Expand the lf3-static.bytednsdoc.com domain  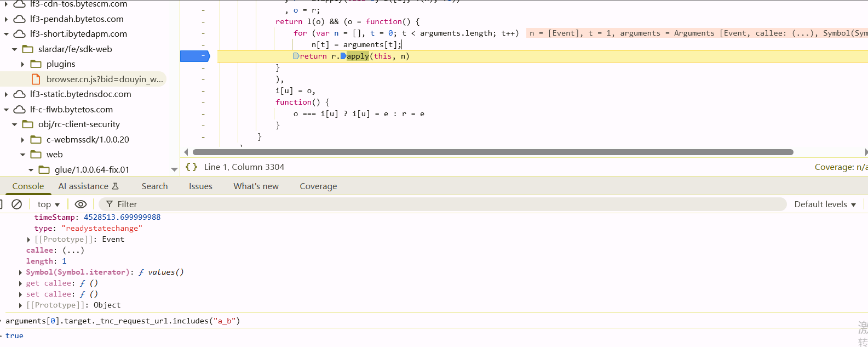pyautogui.click(x=6, y=94)
